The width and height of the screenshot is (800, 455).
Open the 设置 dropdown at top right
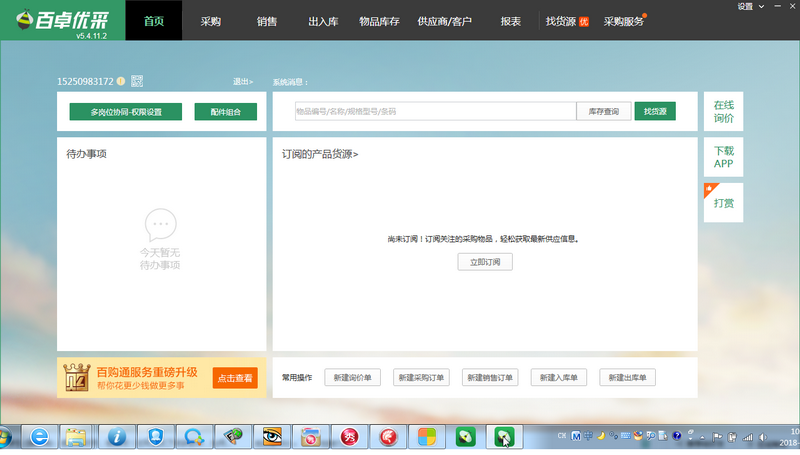pos(748,7)
